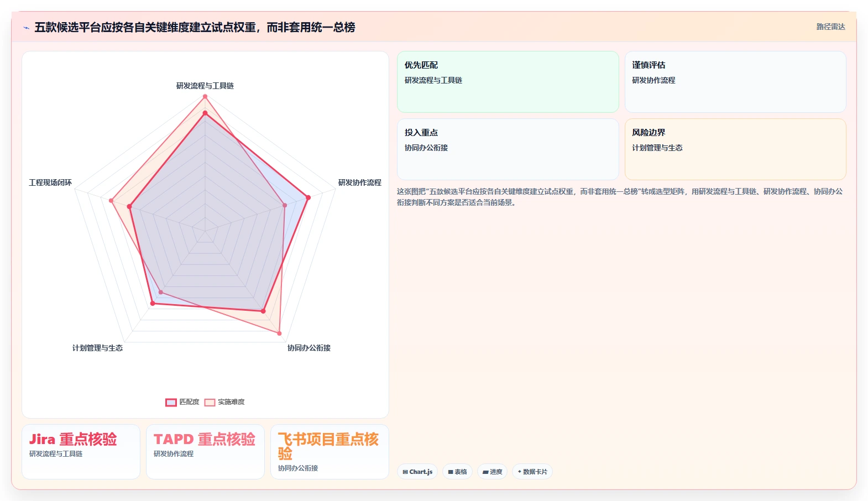The image size is (868, 501).
Task: Select the 匹配度 point on 研发流程与工具链 axis
Action: (205, 113)
